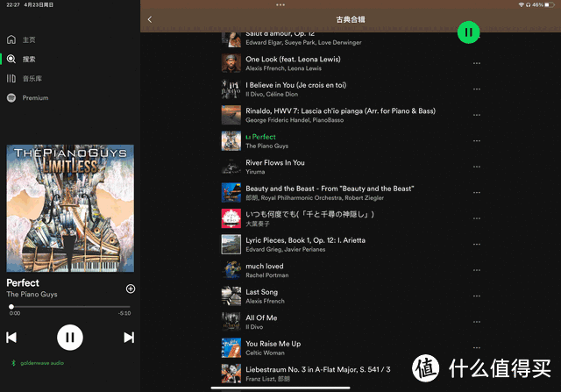Click the Perfect track's album thumbnail in list
Viewport: 561px width, 392px height.
pos(231,140)
